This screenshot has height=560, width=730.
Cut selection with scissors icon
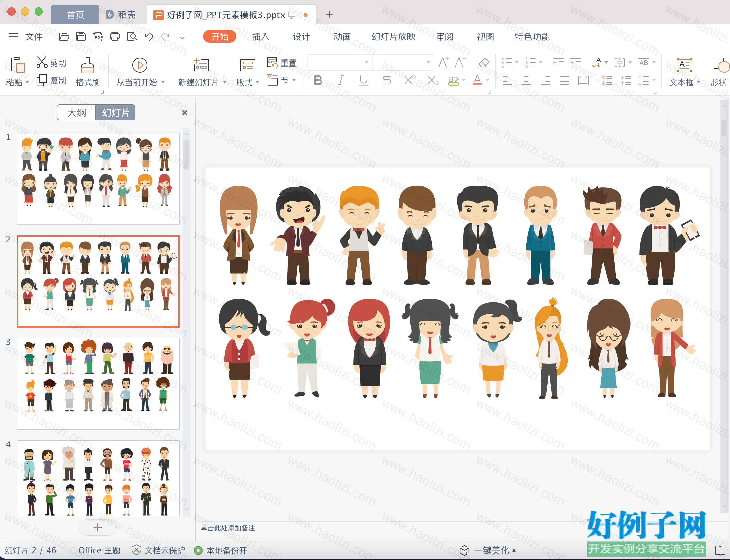(42, 62)
